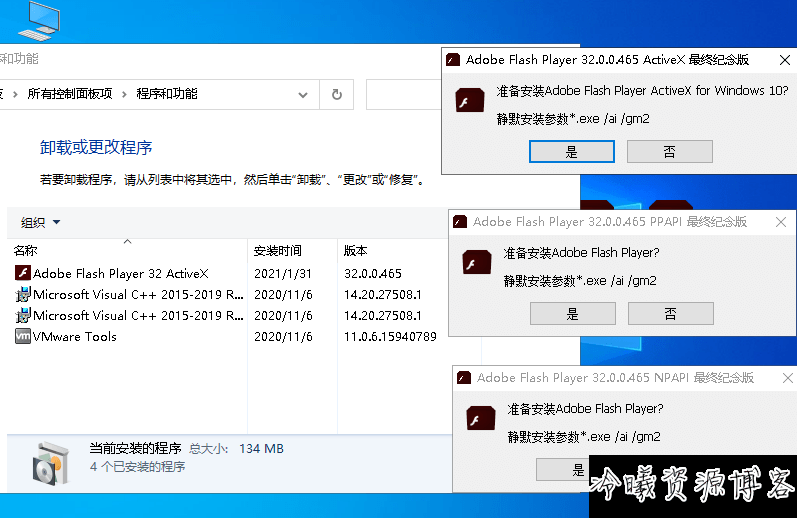The width and height of the screenshot is (797, 518).
Task: Click 卸载或更改程序 heading
Action: (96, 147)
